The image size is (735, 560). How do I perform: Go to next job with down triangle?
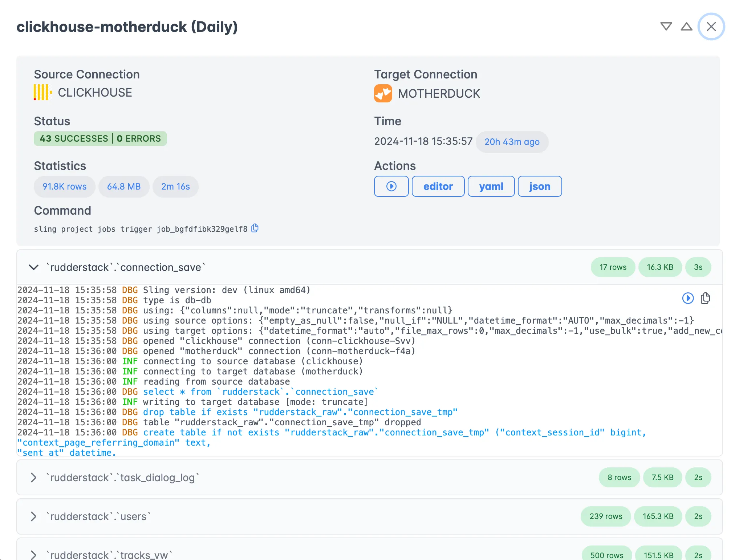[x=666, y=27]
